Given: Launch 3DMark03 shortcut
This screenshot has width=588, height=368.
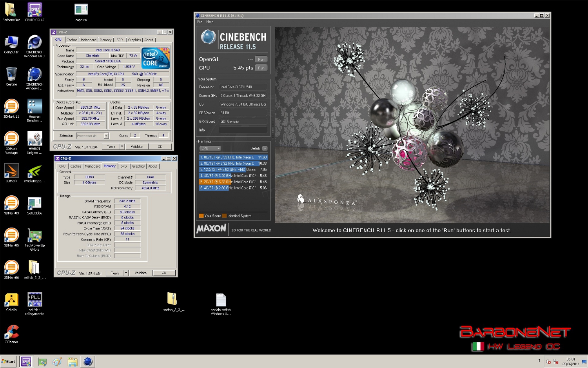Looking at the screenshot, I should (11, 205).
